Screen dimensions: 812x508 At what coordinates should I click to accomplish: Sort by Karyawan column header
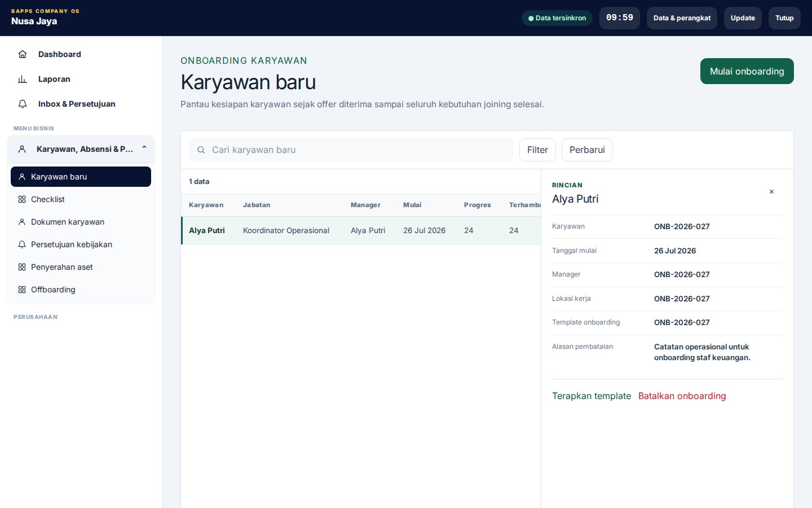click(206, 205)
